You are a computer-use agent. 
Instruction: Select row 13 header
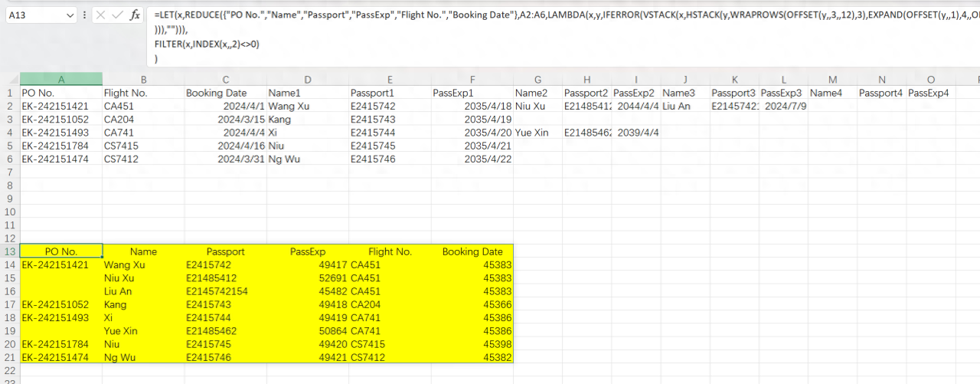(9, 251)
